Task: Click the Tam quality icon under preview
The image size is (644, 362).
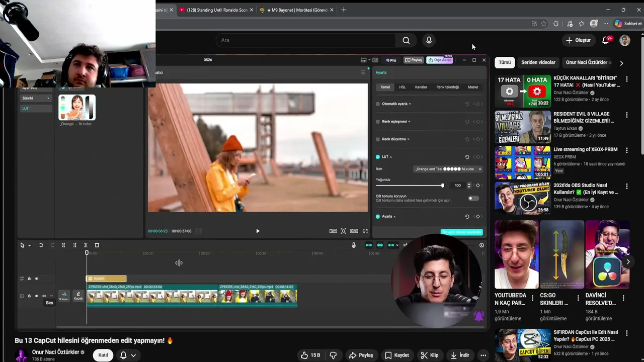Action: point(333,231)
